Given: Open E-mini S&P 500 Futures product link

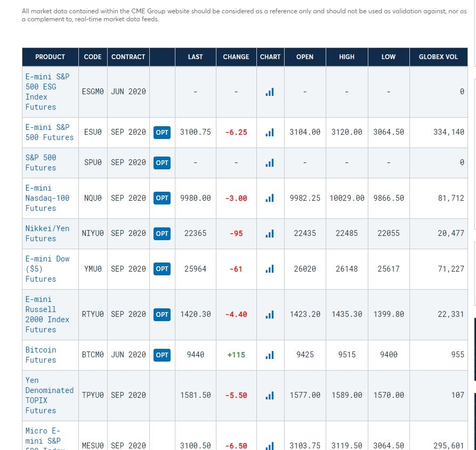Looking at the screenshot, I should [50, 133].
